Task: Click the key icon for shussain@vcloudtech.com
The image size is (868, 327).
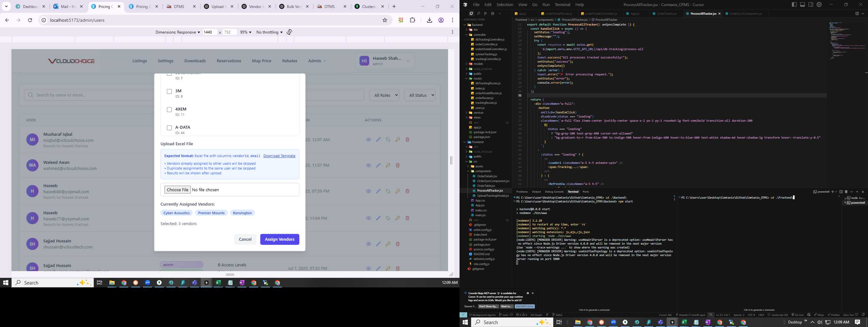Action: (388, 244)
